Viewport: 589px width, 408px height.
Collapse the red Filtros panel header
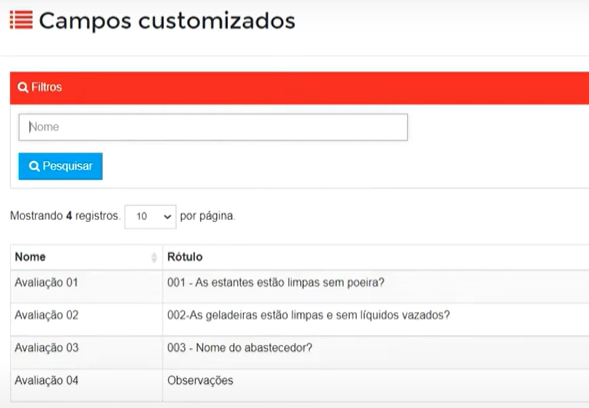(299, 88)
